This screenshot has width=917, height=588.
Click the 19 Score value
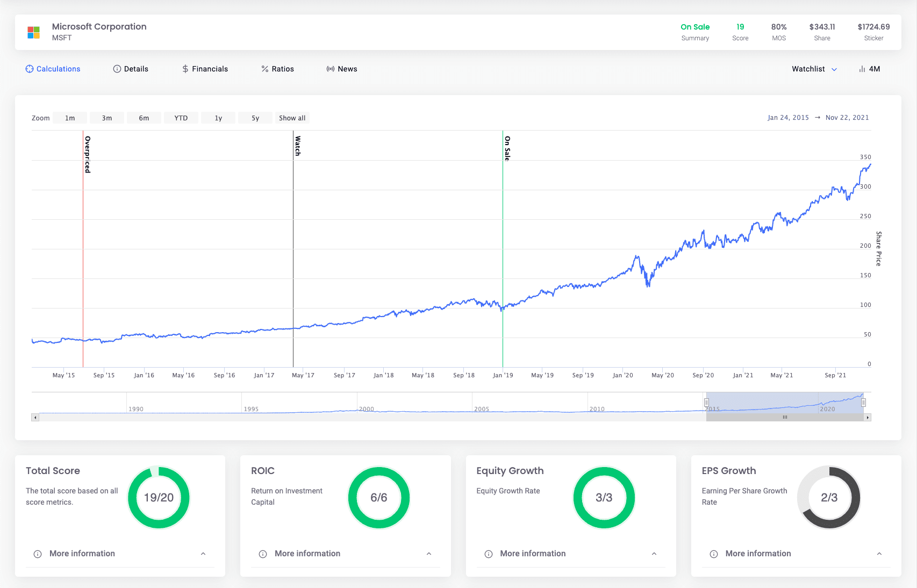[740, 27]
